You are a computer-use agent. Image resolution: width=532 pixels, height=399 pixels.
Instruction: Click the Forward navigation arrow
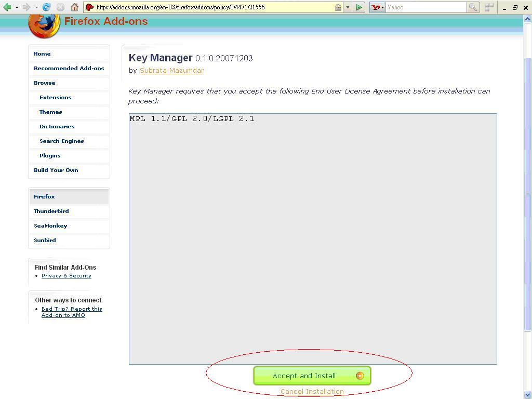tap(26, 7)
